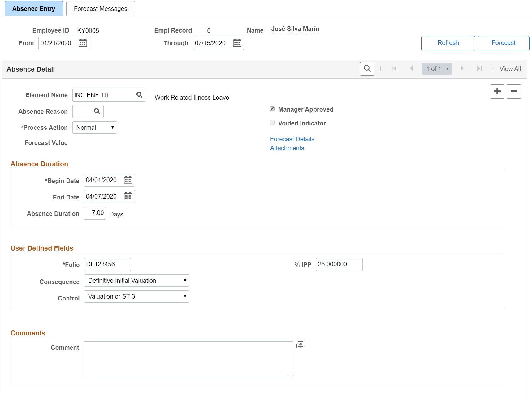Click the User Defined Fields section heading
The image size is (532, 398).
pyautogui.click(x=42, y=248)
